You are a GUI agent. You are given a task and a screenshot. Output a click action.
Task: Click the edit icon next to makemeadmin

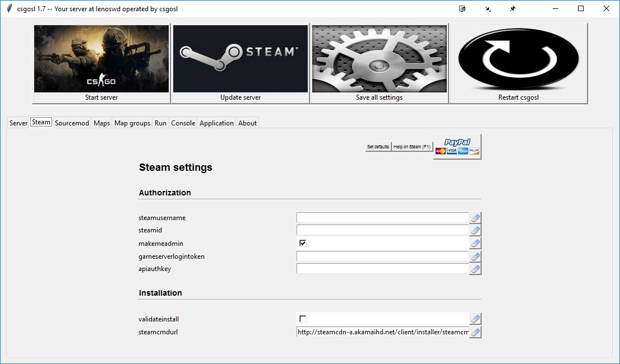(x=475, y=243)
